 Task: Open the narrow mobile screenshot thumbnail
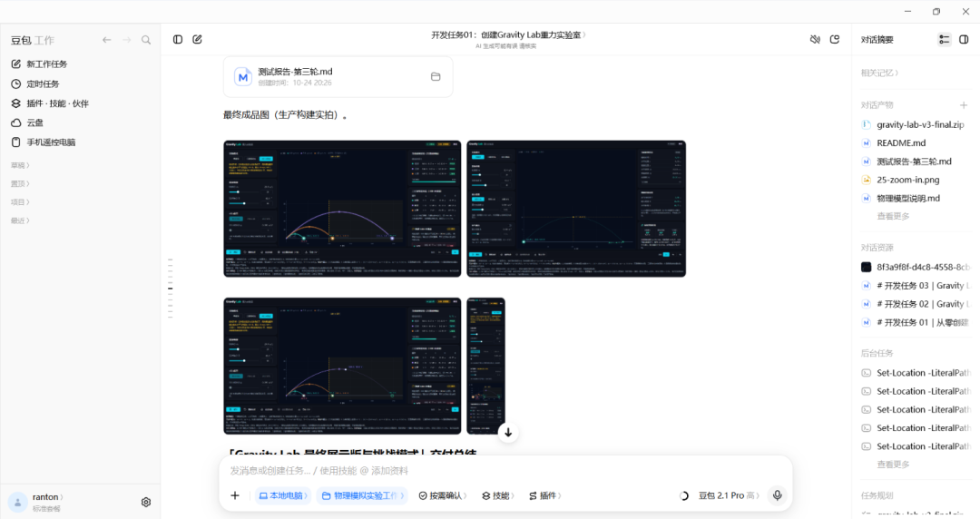485,366
